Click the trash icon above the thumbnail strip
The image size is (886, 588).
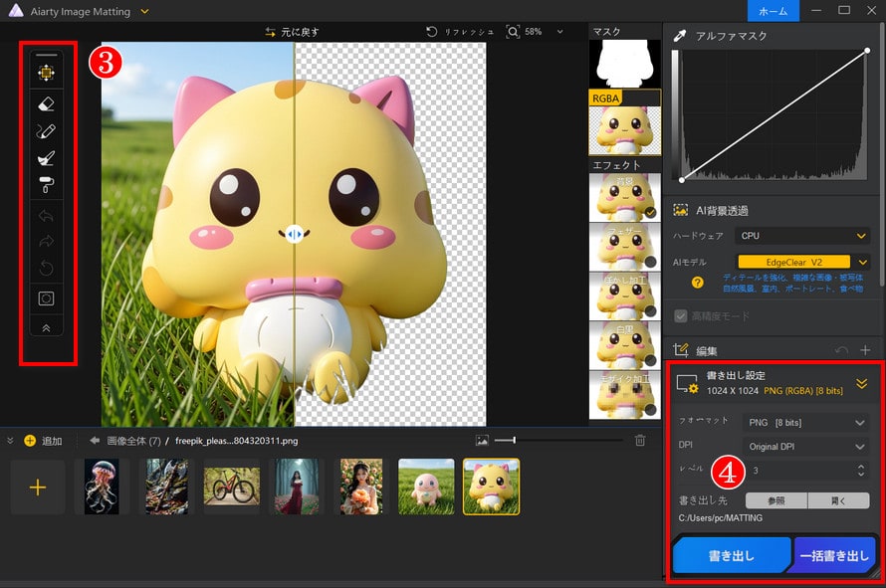[640, 440]
